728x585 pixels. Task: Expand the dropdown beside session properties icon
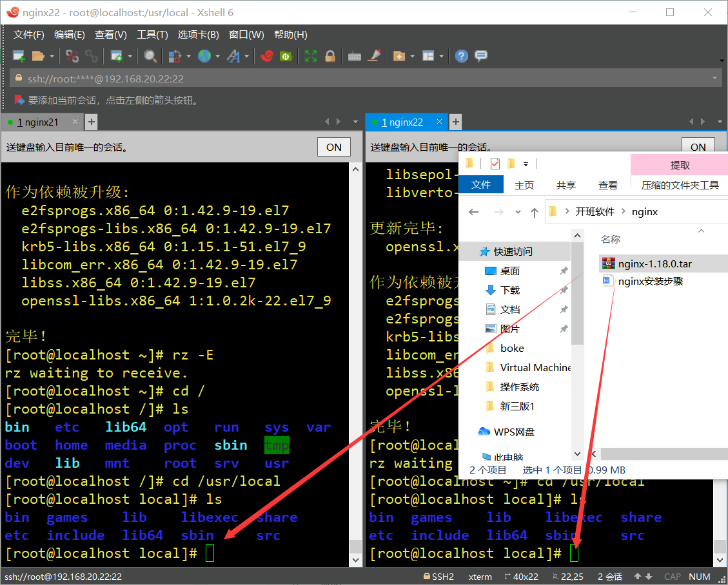tap(130, 56)
